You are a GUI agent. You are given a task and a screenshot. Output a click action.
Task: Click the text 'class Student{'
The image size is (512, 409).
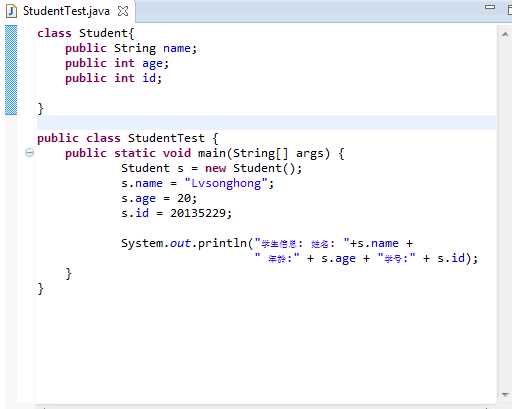86,33
